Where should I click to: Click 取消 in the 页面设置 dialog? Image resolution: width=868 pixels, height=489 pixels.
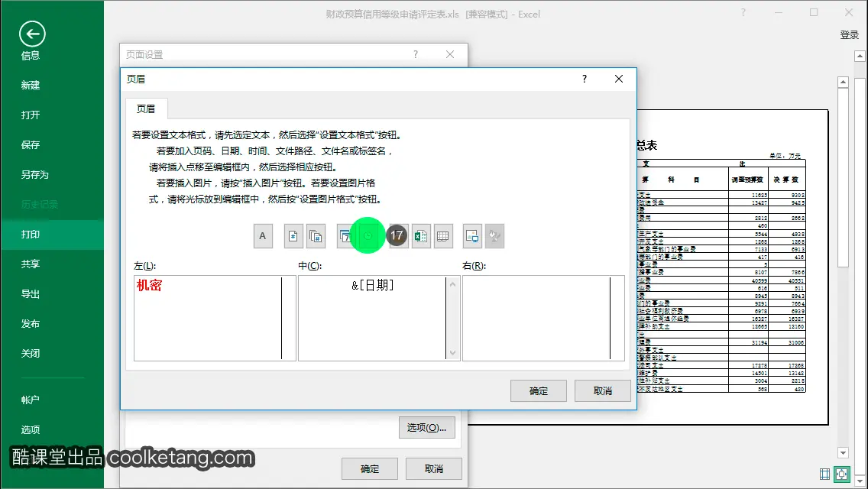434,469
